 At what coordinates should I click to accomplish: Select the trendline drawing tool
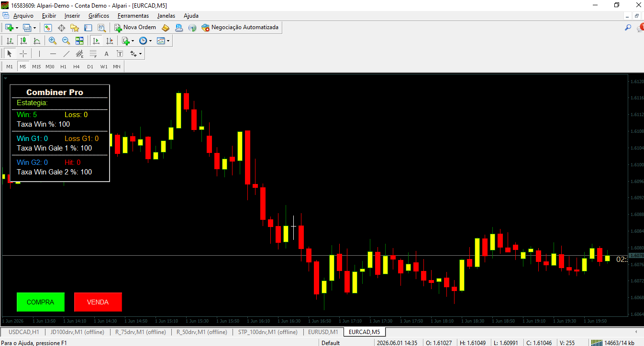66,54
